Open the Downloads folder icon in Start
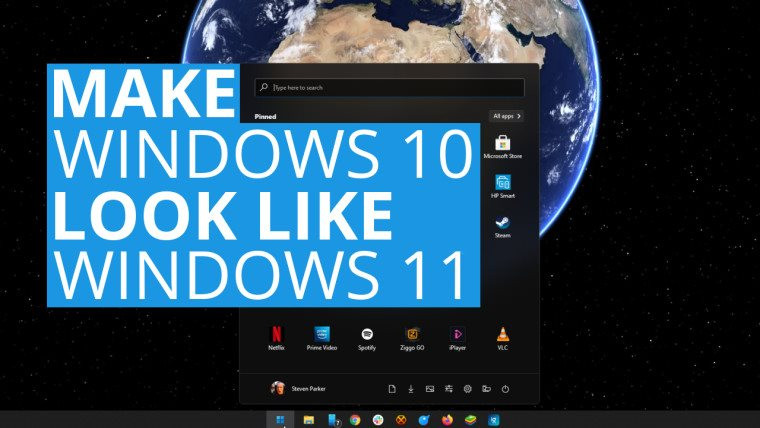Image resolution: width=760 pixels, height=428 pixels. click(x=411, y=389)
